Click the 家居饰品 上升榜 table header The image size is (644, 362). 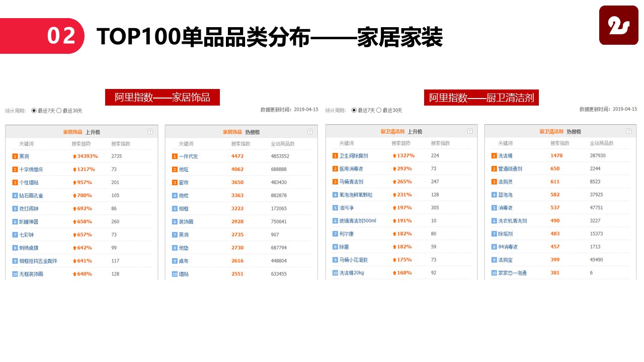pos(82,132)
